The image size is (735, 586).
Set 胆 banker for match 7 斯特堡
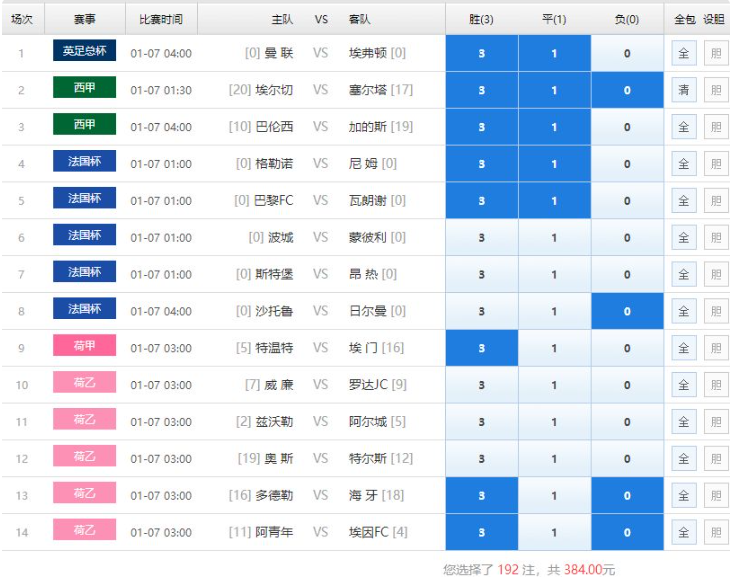pos(716,275)
